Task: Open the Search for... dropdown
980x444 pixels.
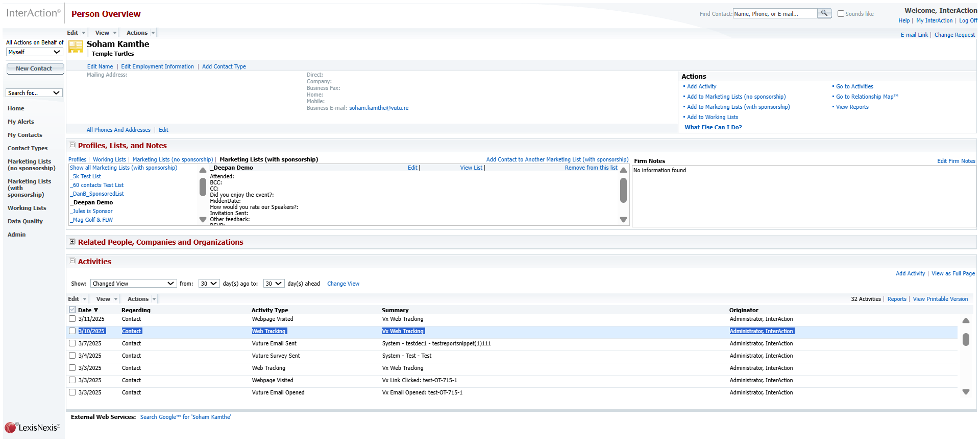Action: [34, 93]
